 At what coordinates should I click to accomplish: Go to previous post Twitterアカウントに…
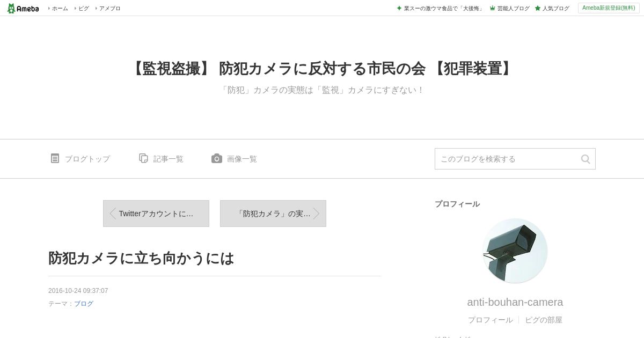tap(156, 214)
